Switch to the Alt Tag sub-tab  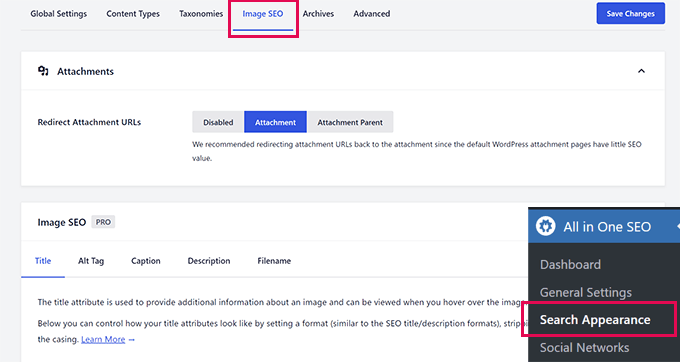(x=91, y=261)
